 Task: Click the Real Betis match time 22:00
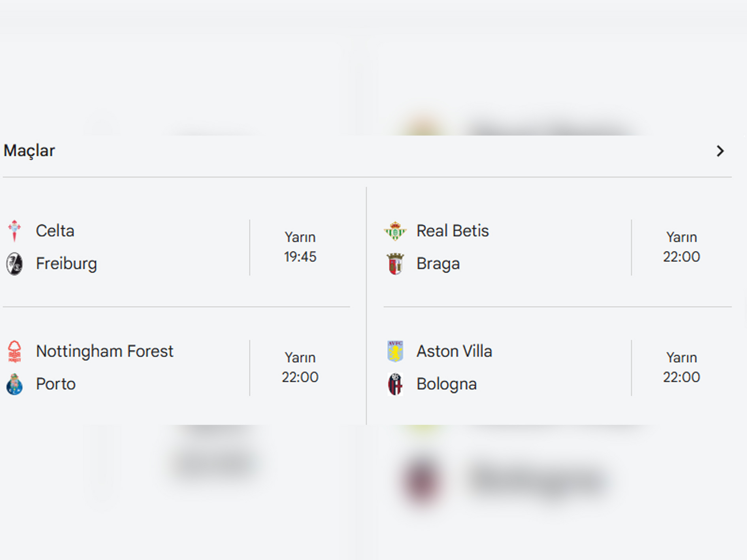(681, 257)
